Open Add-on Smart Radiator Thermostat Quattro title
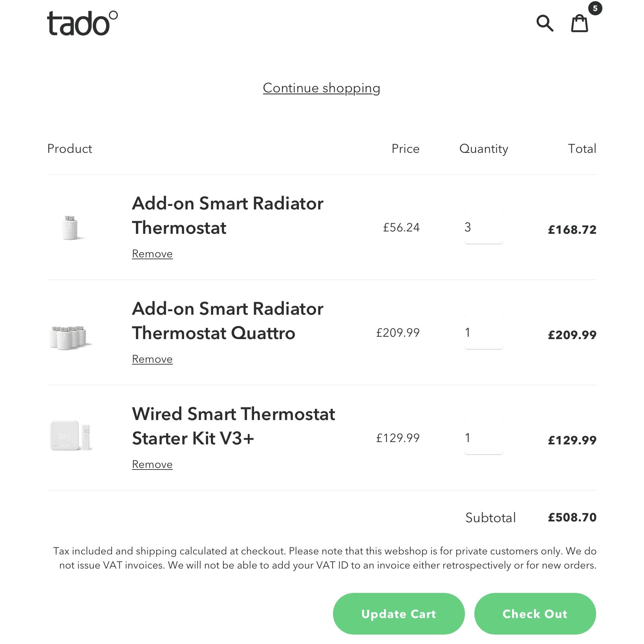 point(228,321)
